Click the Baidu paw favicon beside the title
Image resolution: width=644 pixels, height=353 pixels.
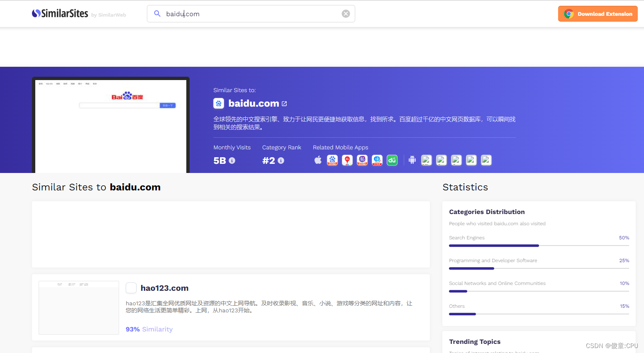pyautogui.click(x=219, y=103)
